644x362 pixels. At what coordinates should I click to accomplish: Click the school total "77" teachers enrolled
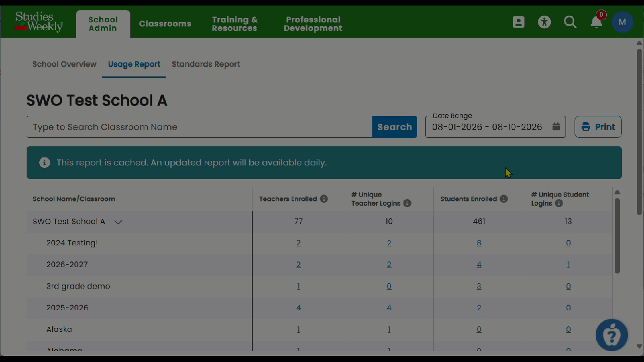[x=298, y=221]
